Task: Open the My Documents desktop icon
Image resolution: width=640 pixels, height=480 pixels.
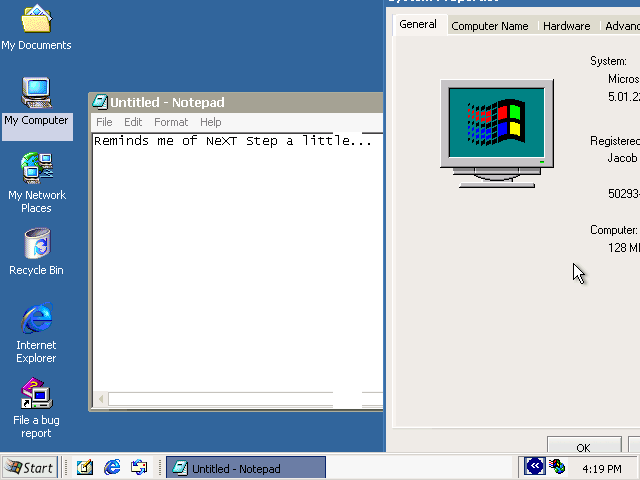Action: point(36,27)
